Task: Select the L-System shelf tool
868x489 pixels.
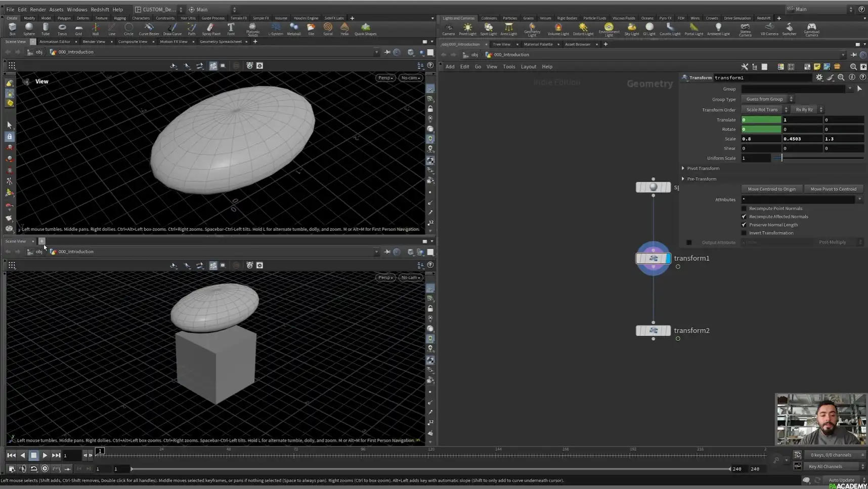Action: [x=276, y=29]
